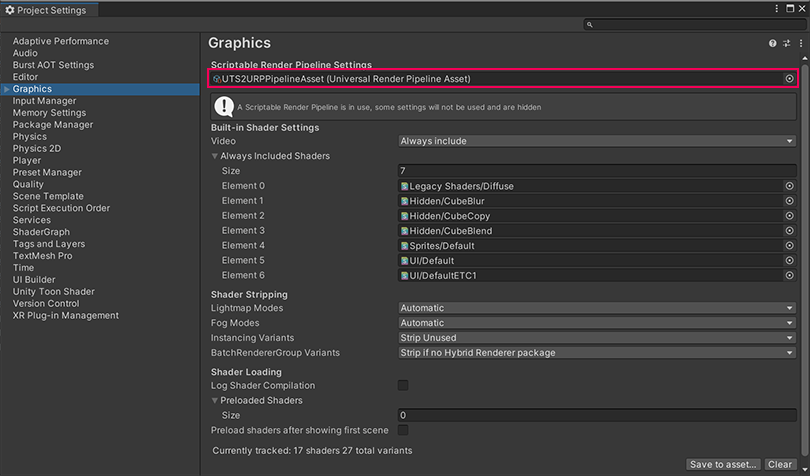
Task: Collapse the Preloaded Shaders foldout
Action: [x=215, y=400]
